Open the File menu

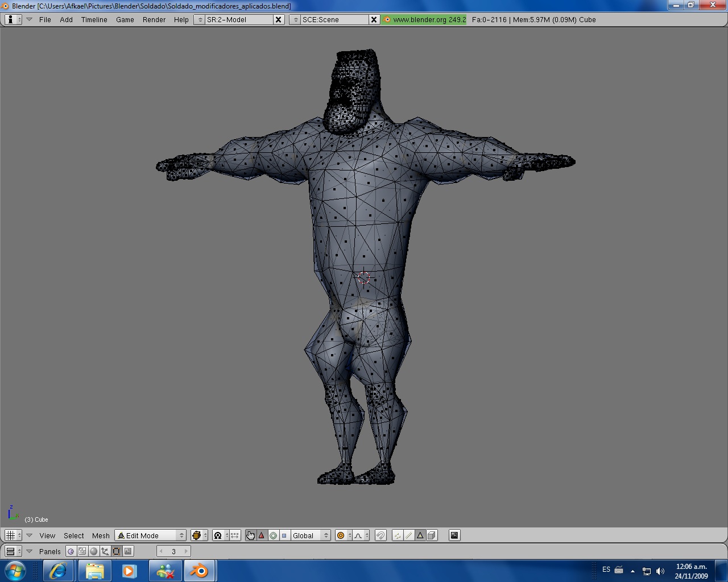coord(45,19)
